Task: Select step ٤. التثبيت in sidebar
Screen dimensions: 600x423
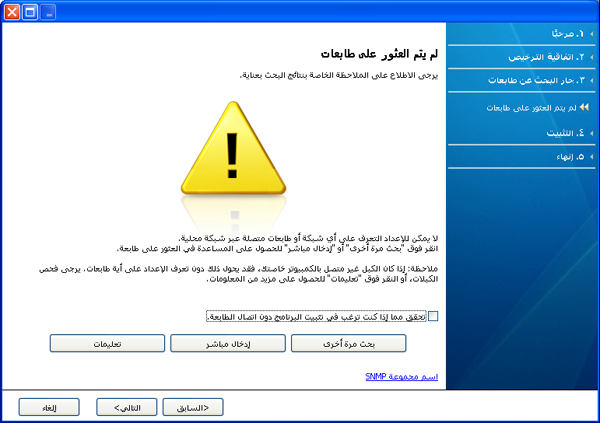Action: pos(565,133)
